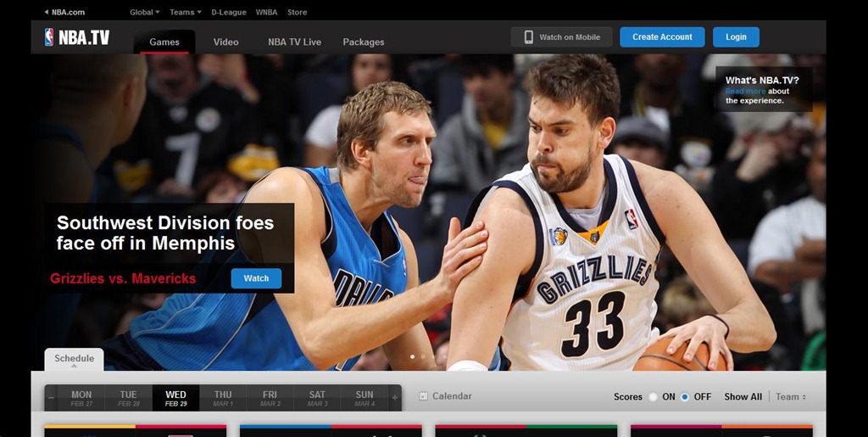Go back to NBA.com via the top-left link

click(x=64, y=12)
